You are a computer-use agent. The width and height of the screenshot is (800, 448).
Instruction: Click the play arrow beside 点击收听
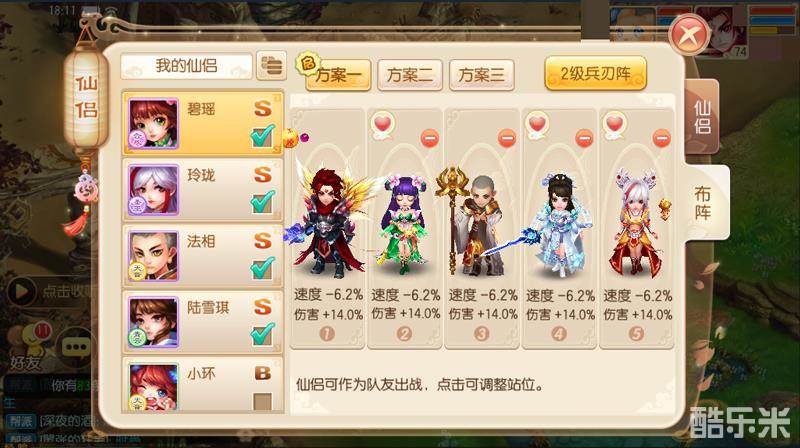(21, 291)
